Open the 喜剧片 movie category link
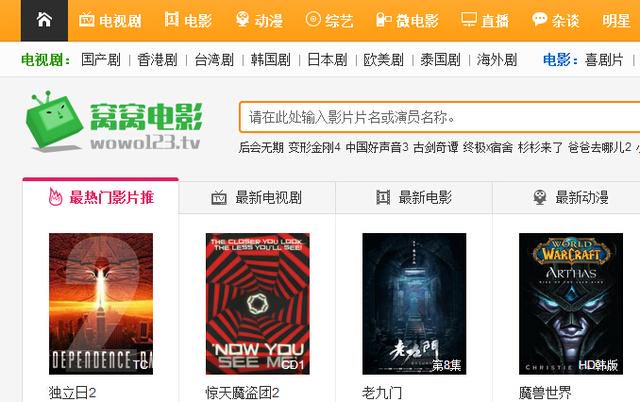640x402 pixels. [604, 60]
